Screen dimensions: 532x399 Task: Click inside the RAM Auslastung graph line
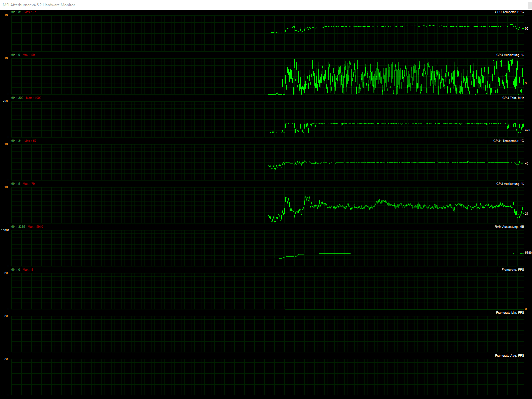point(267,248)
